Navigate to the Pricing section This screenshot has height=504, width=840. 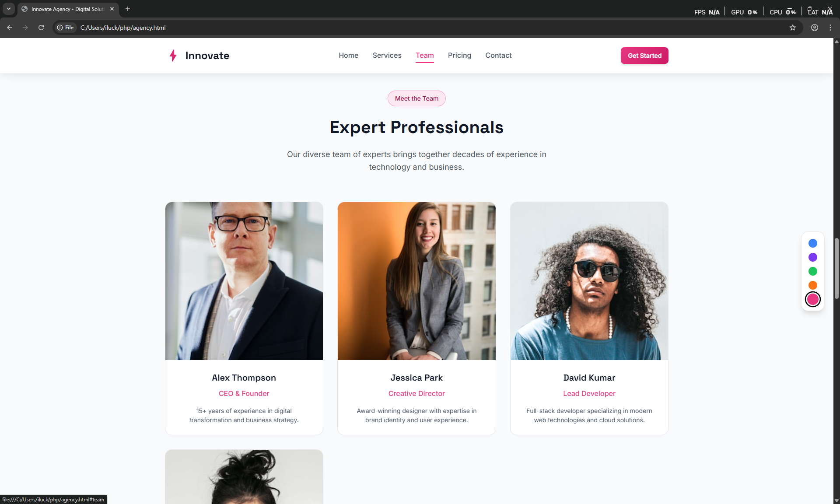tap(459, 56)
